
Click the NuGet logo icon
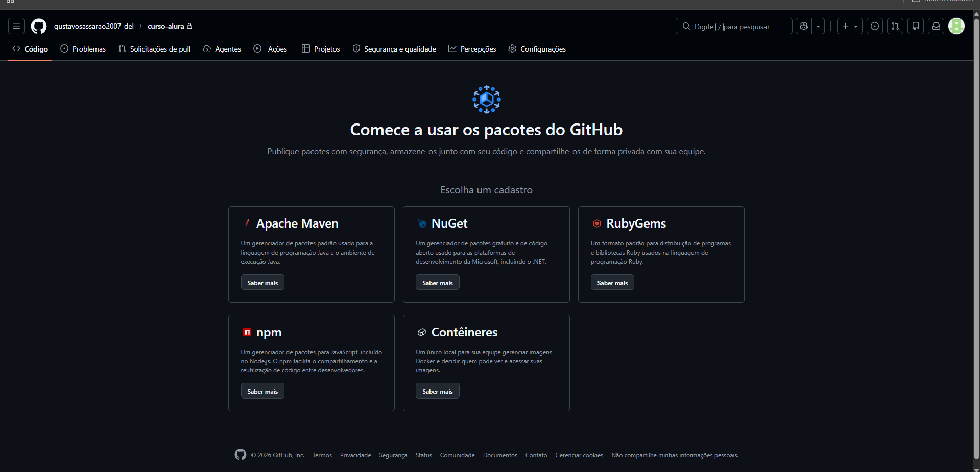point(422,223)
